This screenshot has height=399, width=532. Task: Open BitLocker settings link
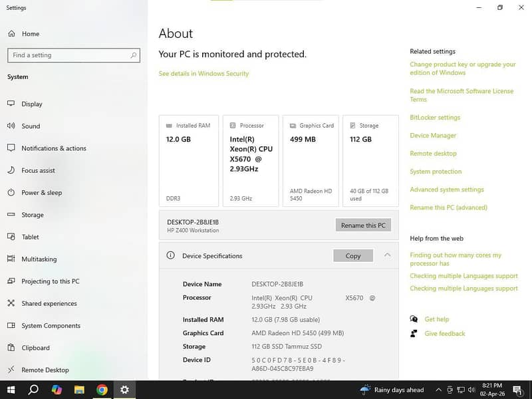[435, 118]
